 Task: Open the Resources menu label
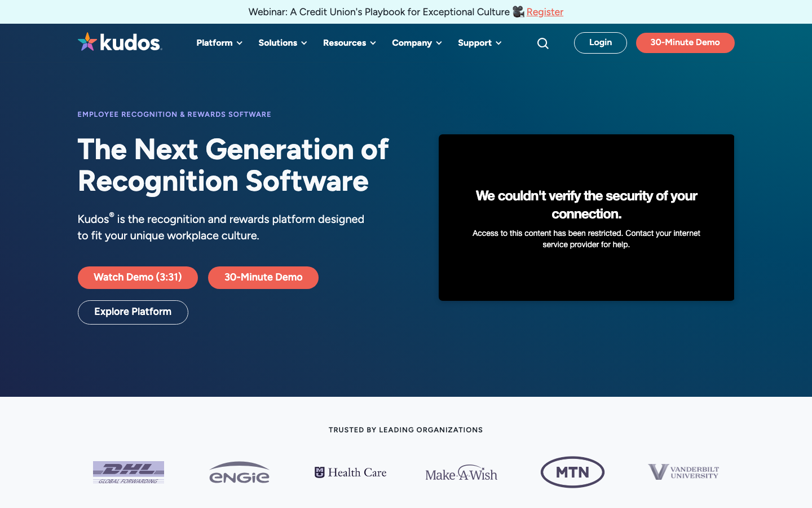pos(345,43)
